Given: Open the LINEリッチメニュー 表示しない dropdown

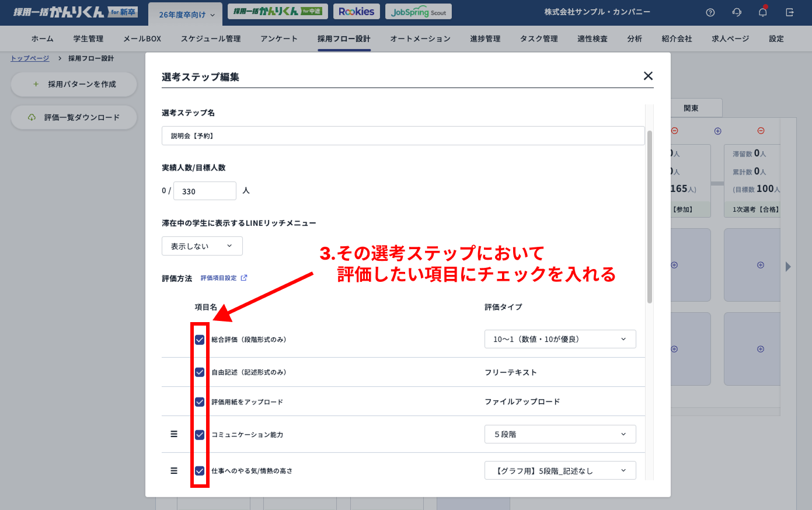Looking at the screenshot, I should (202, 246).
